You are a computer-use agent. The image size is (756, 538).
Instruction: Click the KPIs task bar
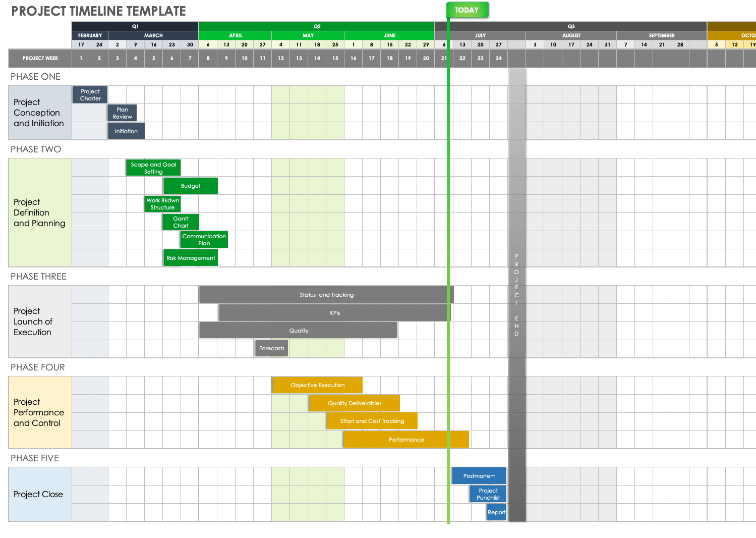(x=335, y=313)
